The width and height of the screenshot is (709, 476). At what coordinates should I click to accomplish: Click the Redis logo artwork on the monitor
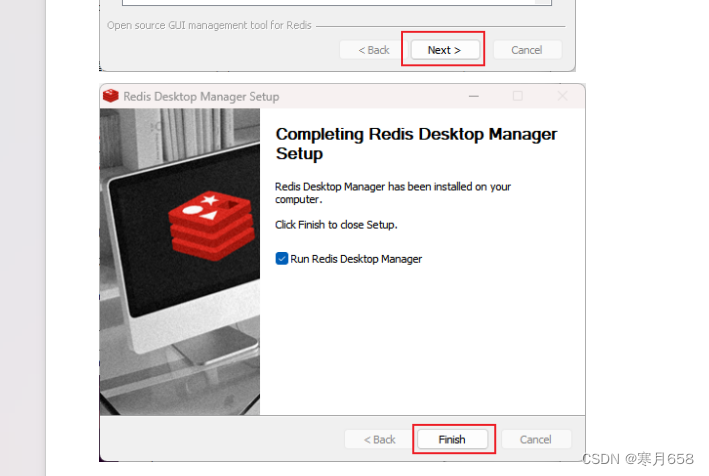pyautogui.click(x=212, y=227)
